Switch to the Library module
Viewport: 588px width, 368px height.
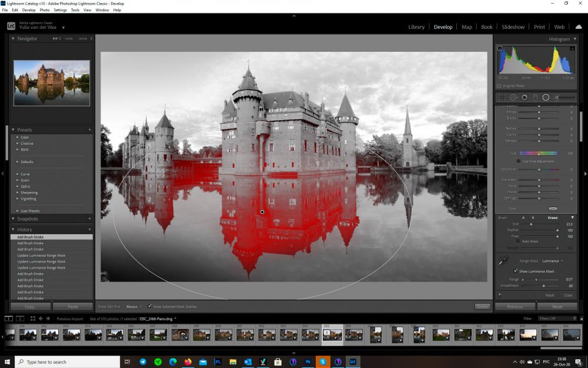416,27
